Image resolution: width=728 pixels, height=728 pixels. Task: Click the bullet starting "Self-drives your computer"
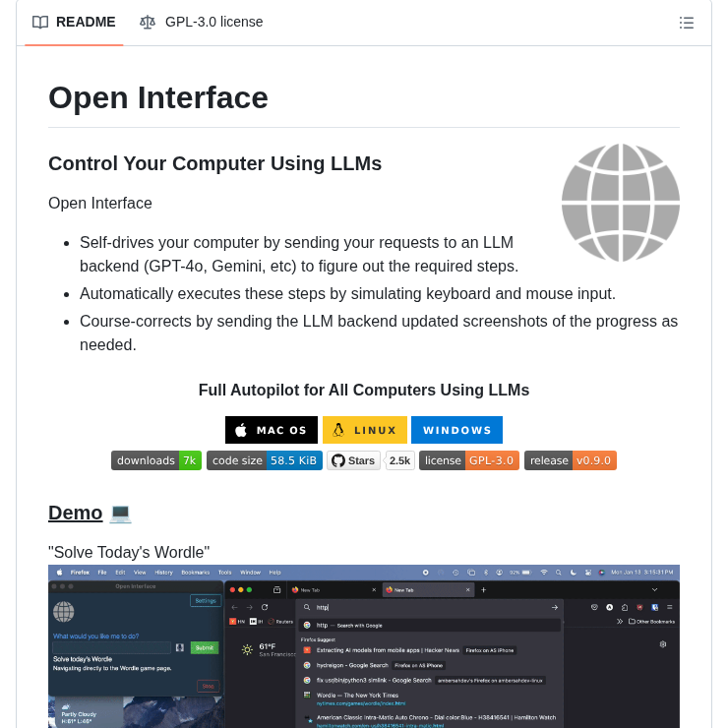(x=299, y=255)
